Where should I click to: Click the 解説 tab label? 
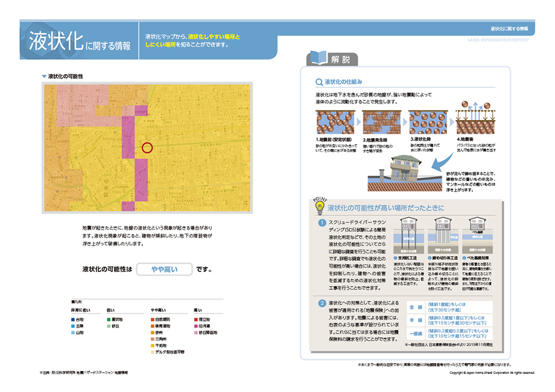tap(340, 60)
